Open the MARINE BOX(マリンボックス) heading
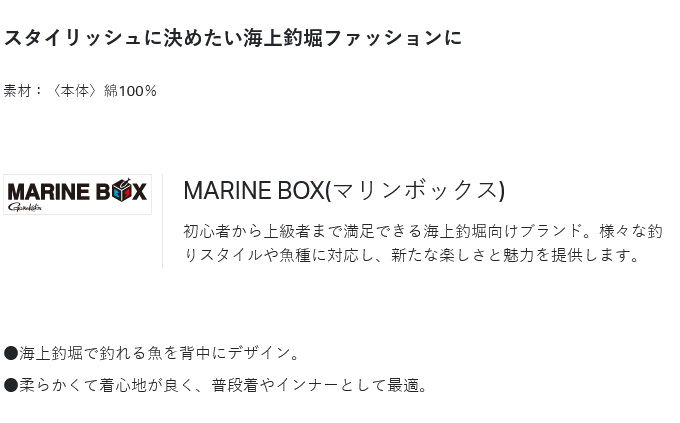The image size is (680, 423). [x=343, y=190]
